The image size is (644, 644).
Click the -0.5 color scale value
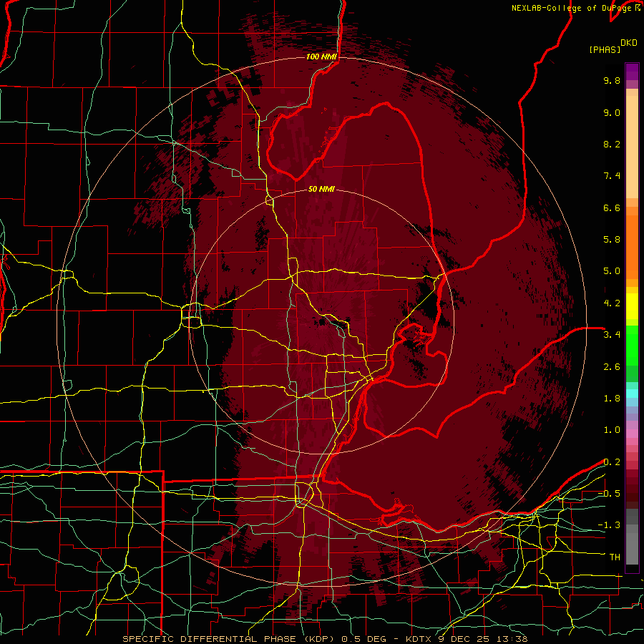point(609,494)
